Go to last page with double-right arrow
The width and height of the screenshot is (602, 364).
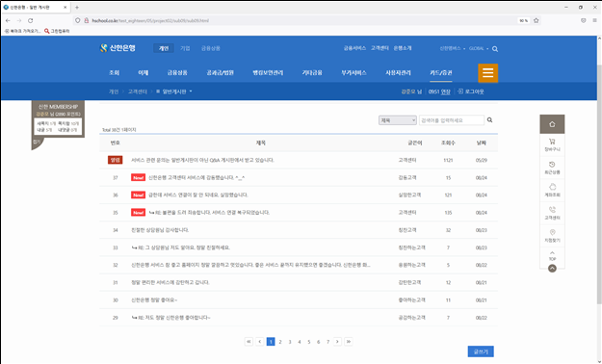point(349,341)
